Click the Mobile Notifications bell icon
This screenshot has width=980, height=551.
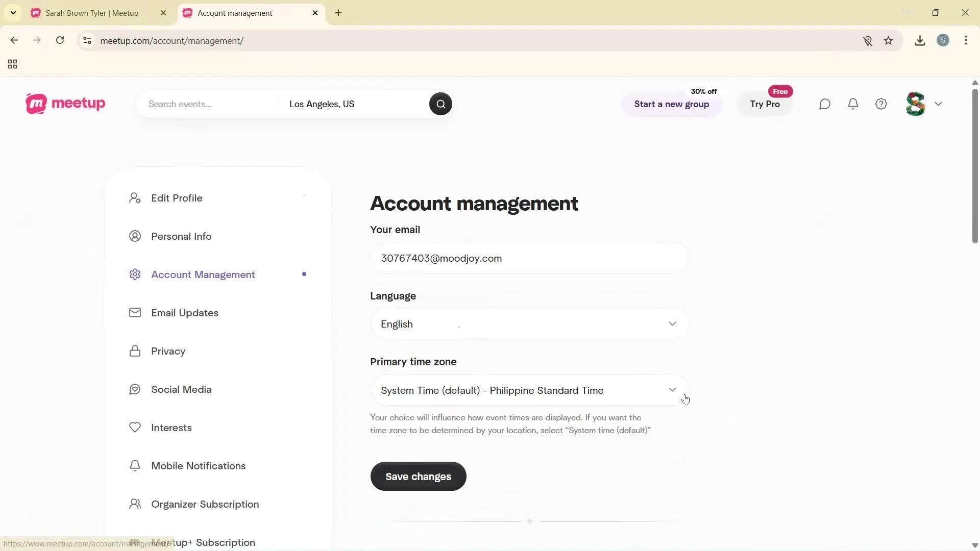coord(134,465)
